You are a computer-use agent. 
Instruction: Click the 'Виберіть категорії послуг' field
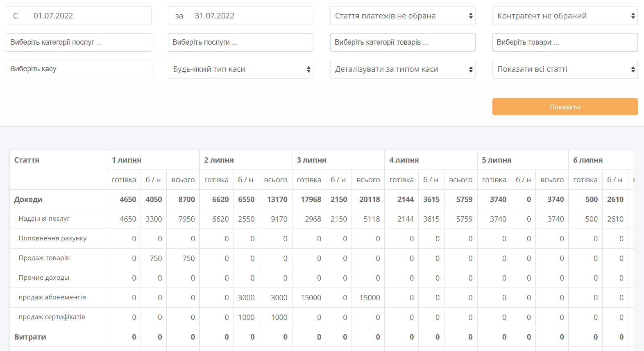click(x=78, y=43)
